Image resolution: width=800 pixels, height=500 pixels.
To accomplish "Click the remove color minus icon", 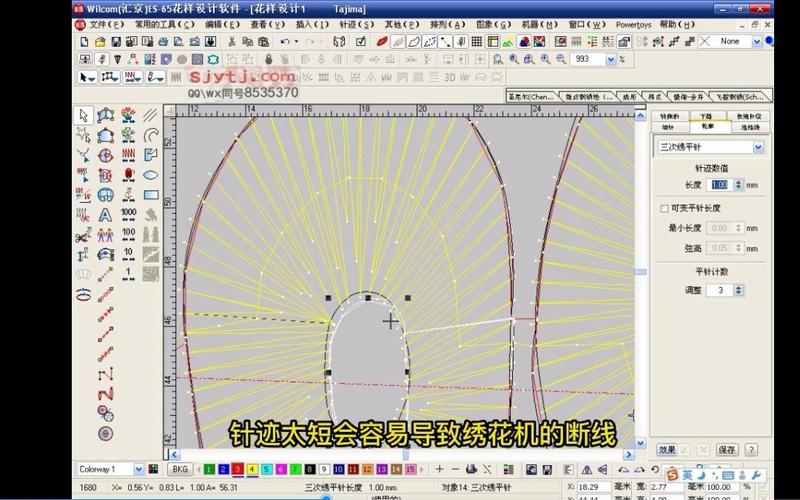I will 456,469.
